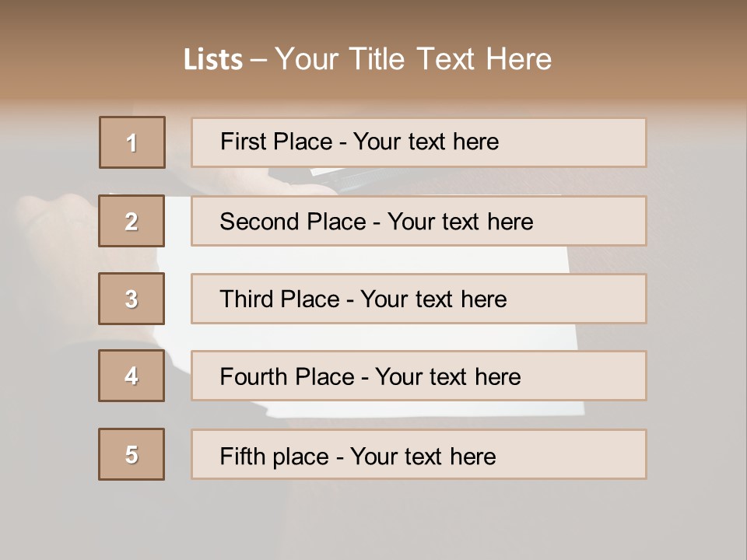747x560 pixels.
Task: Select "Your Title Text Here" title text
Action: [413, 59]
